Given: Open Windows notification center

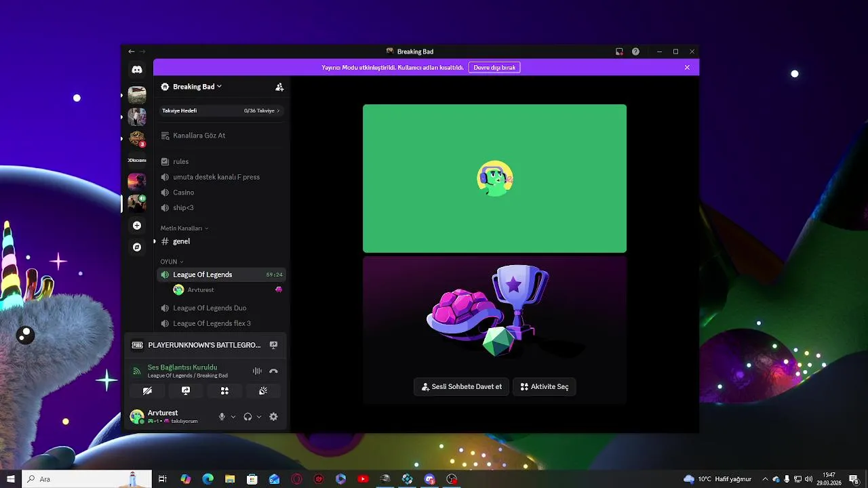Looking at the screenshot, I should (854, 479).
